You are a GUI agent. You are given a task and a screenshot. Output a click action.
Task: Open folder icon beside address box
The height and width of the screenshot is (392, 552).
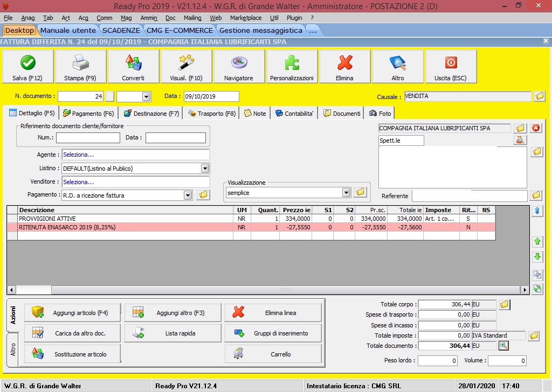537,151
